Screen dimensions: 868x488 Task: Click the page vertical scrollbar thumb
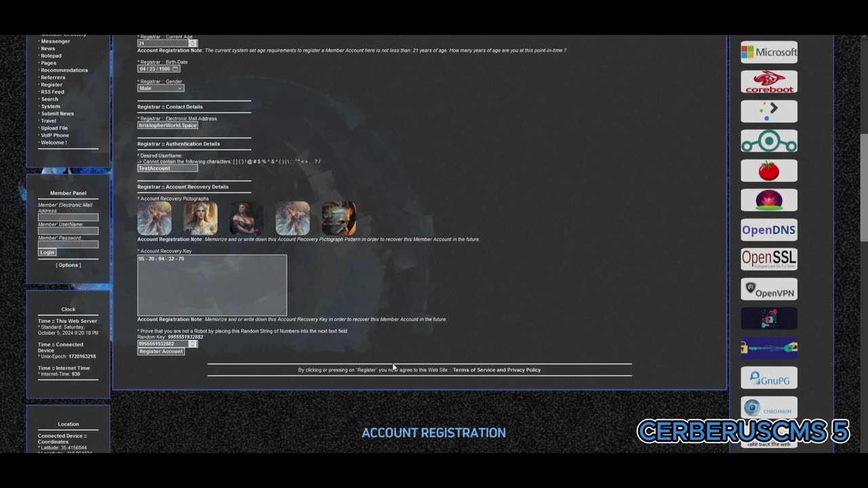click(x=863, y=188)
